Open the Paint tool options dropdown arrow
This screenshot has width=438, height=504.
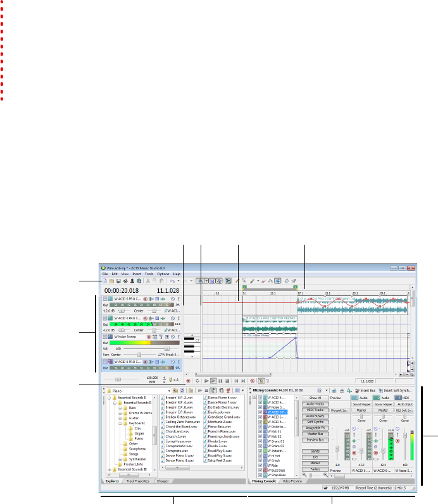[258, 281]
